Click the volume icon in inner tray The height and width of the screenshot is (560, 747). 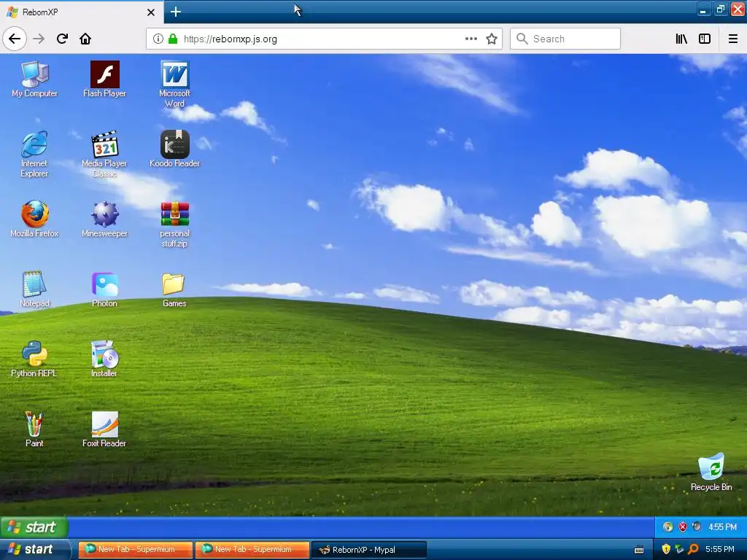[x=697, y=526]
